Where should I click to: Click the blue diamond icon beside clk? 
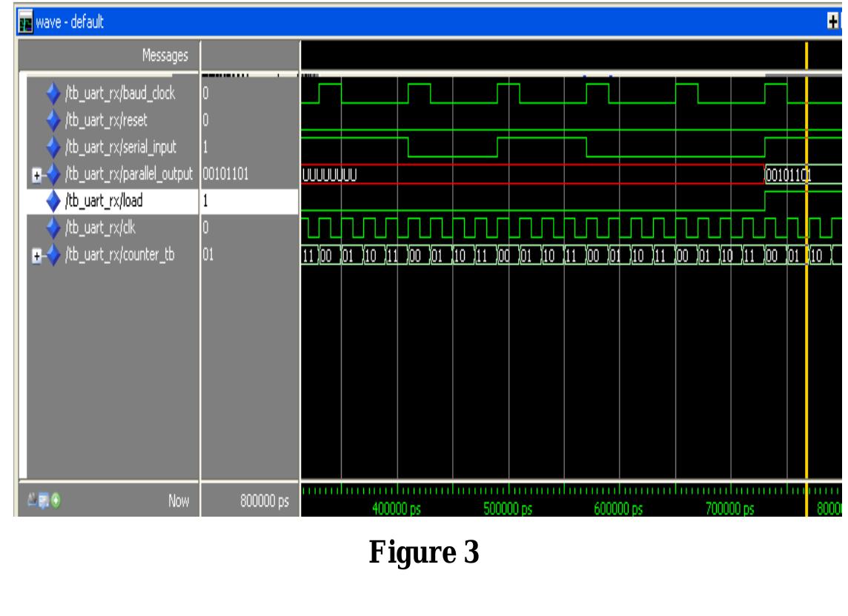pos(53,228)
